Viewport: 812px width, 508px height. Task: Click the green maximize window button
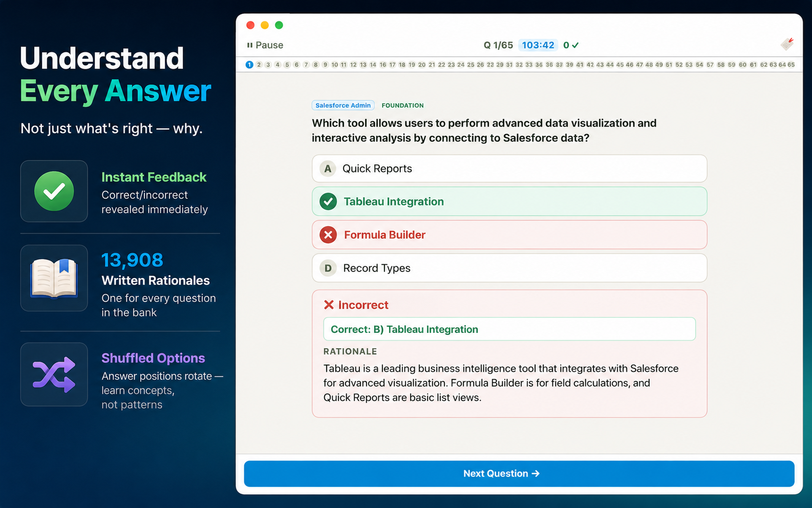click(279, 25)
